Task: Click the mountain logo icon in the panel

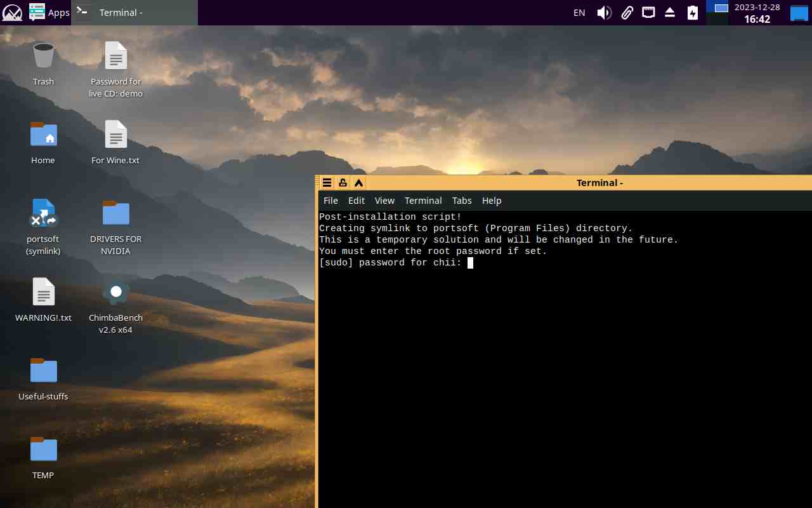Action: click(13, 13)
